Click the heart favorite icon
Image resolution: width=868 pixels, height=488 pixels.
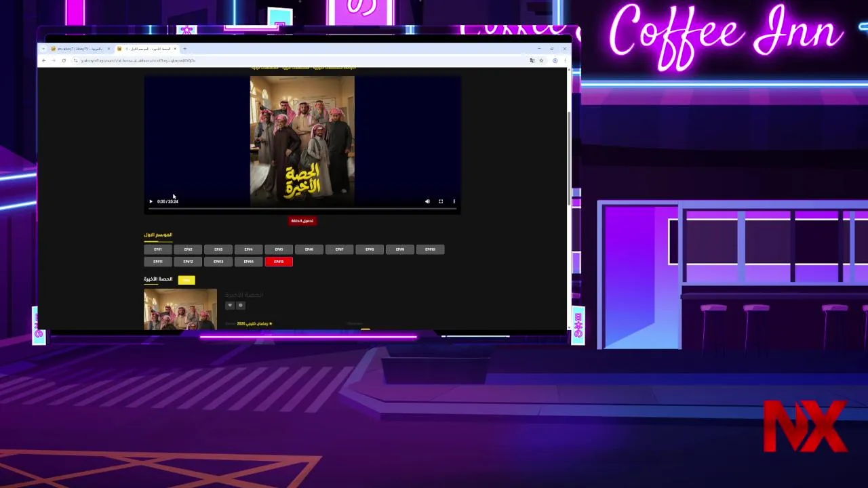229,305
